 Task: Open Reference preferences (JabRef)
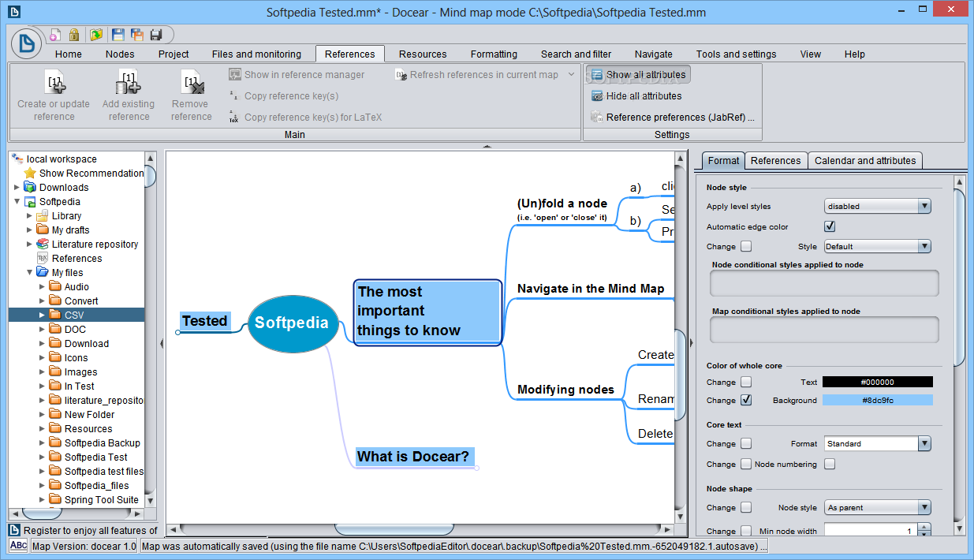(673, 118)
